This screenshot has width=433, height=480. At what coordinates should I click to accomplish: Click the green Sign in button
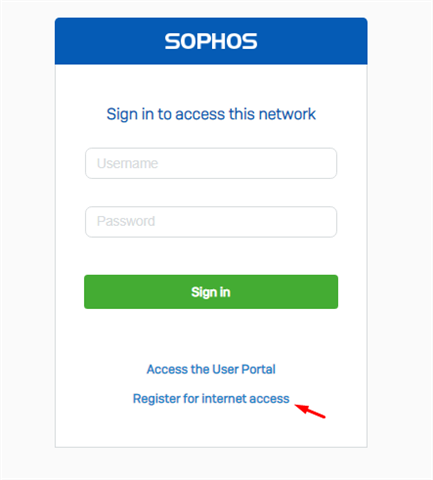coord(211,292)
